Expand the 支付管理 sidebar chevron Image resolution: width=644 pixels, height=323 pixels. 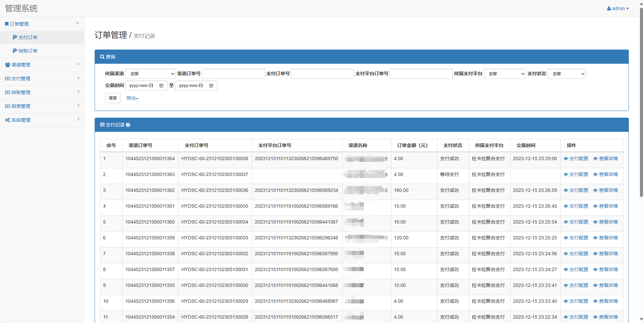pos(78,78)
